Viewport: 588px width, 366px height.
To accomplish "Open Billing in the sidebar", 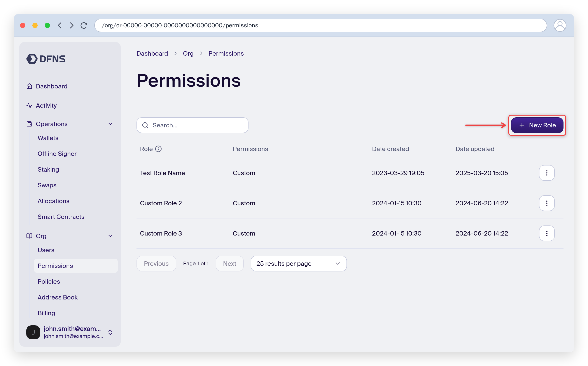I will [x=46, y=313].
